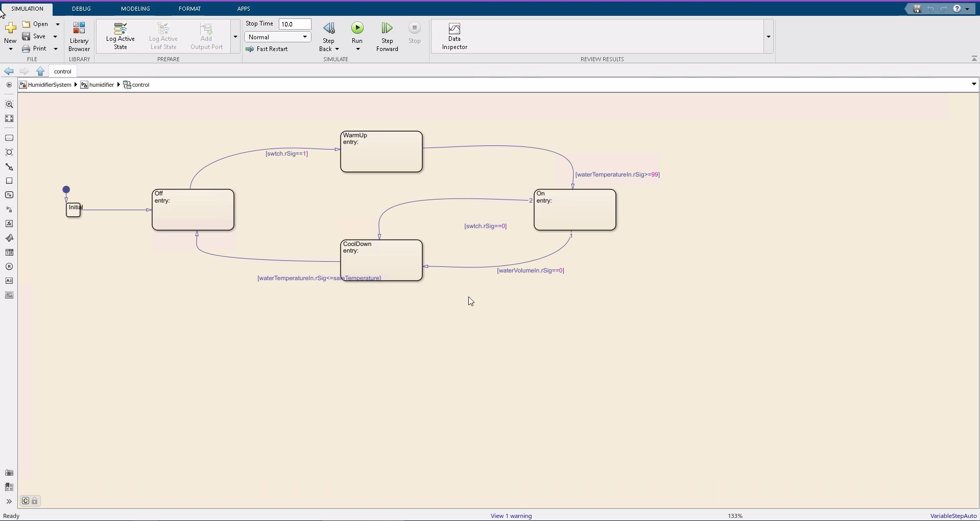This screenshot has width=980, height=521.
Task: Toggle the Log Active State option
Action: (121, 37)
